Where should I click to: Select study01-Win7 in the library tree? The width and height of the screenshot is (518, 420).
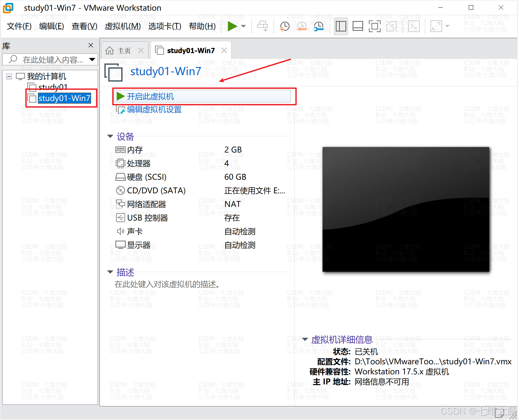tap(64, 98)
